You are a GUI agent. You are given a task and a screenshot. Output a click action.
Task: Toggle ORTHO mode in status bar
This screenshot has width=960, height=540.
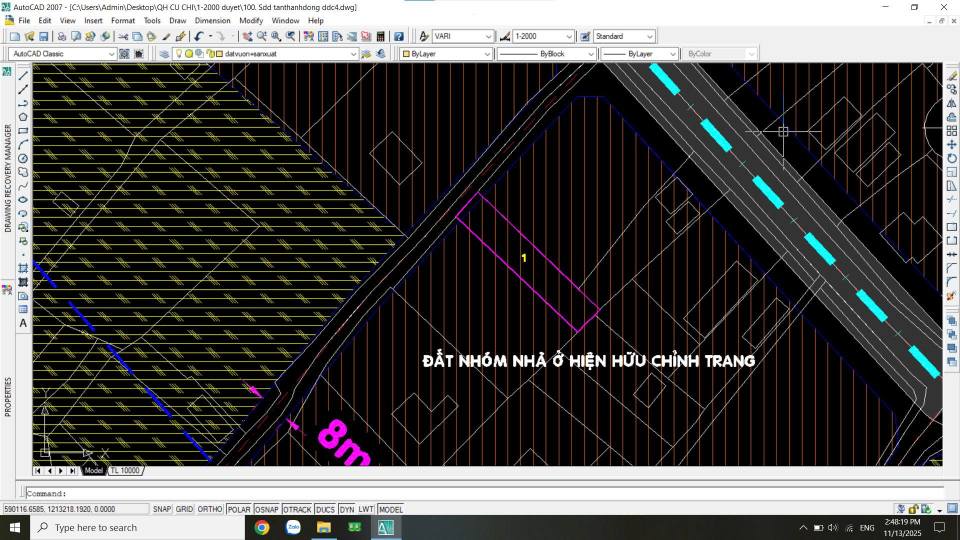tap(210, 509)
